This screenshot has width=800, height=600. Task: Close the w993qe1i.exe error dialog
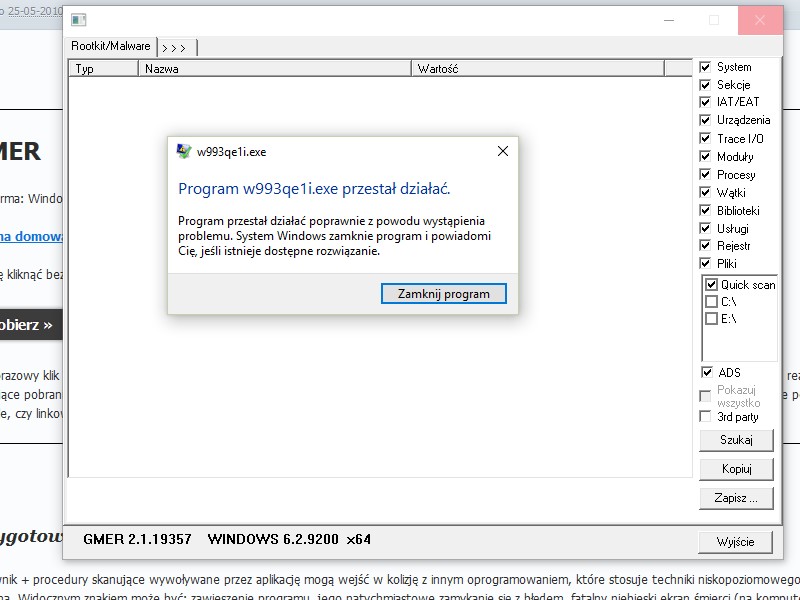point(503,151)
